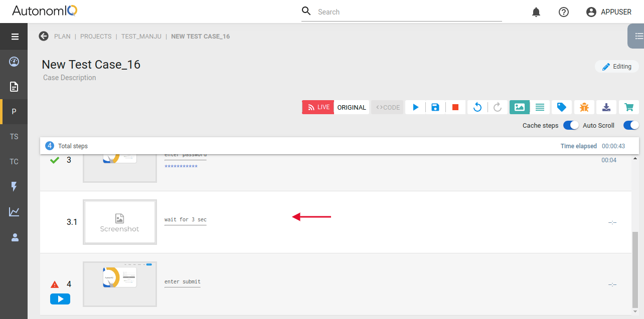Open the shopping cart icon
Viewport: 644px width, 319px height.
[x=628, y=107]
